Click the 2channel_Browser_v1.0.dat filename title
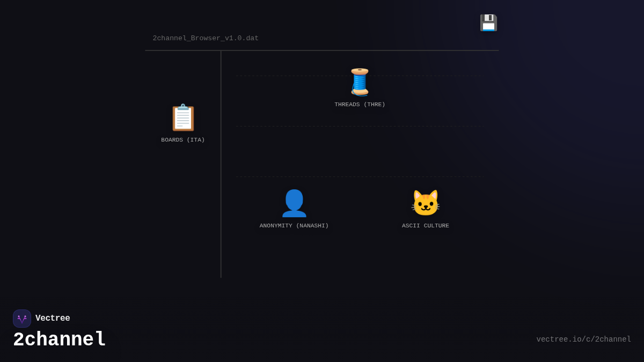 point(206,39)
